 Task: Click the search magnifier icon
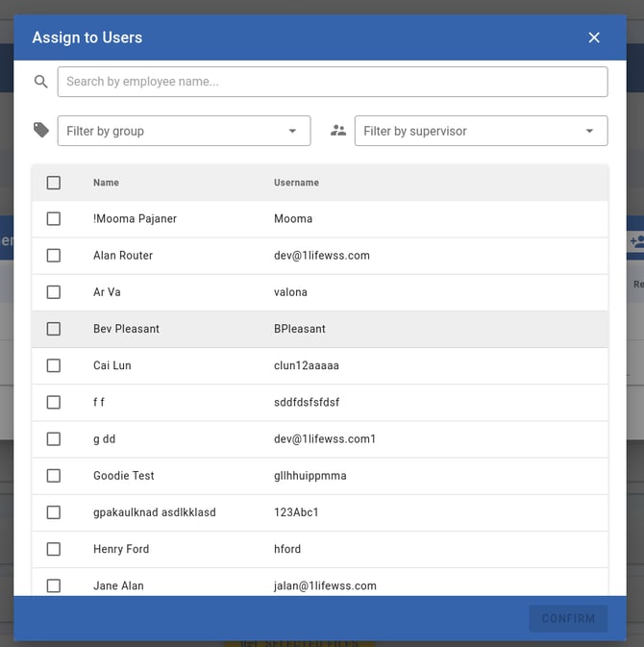click(x=40, y=82)
